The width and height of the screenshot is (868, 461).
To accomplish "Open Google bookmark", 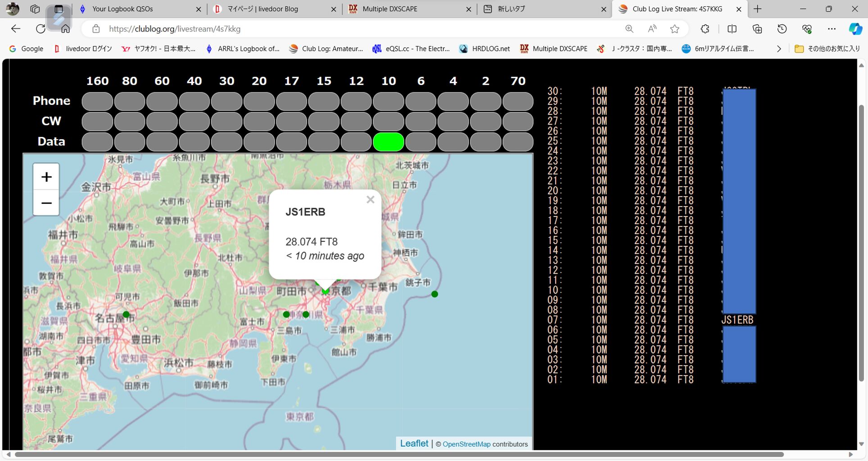I will click(x=26, y=49).
